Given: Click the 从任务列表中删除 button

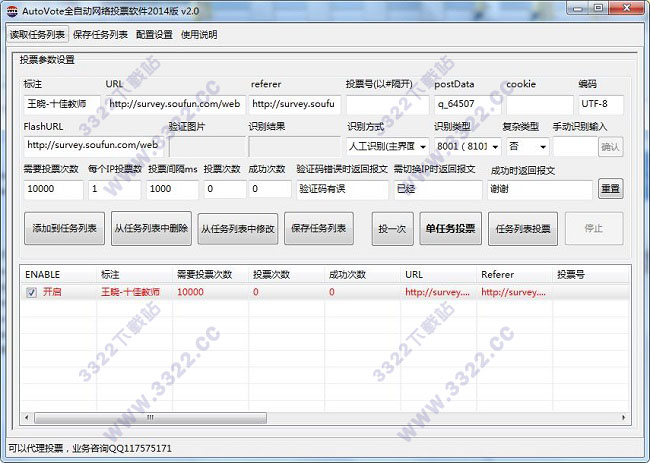Looking at the screenshot, I should 151,228.
